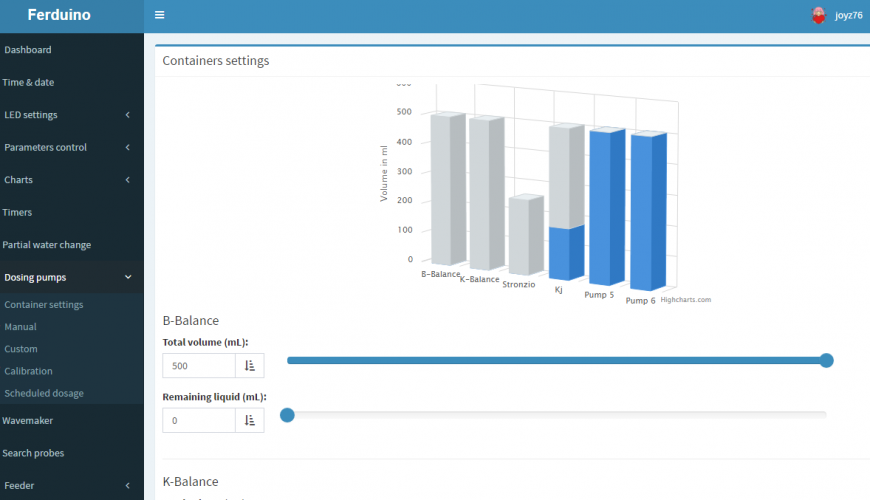Open the Calibration submenu item

point(29,371)
